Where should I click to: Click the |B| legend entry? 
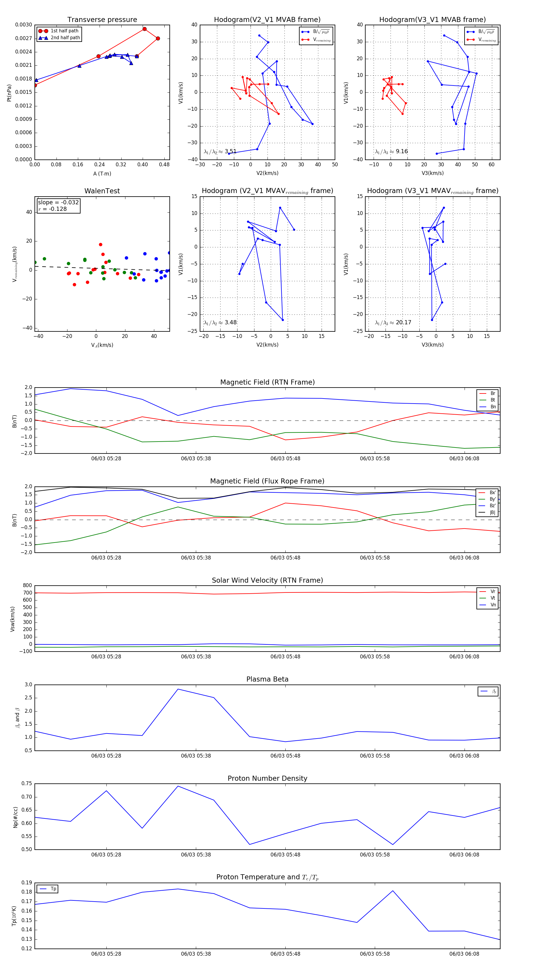(487, 513)
